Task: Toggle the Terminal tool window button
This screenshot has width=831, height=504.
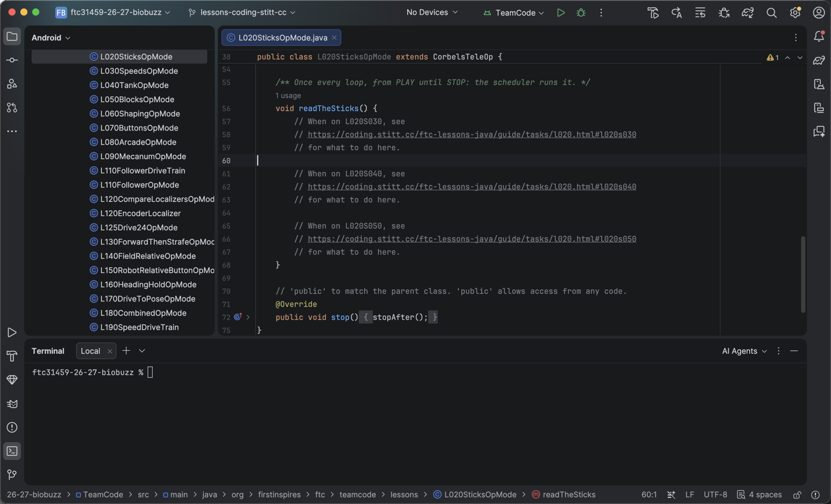Action: (x=12, y=451)
